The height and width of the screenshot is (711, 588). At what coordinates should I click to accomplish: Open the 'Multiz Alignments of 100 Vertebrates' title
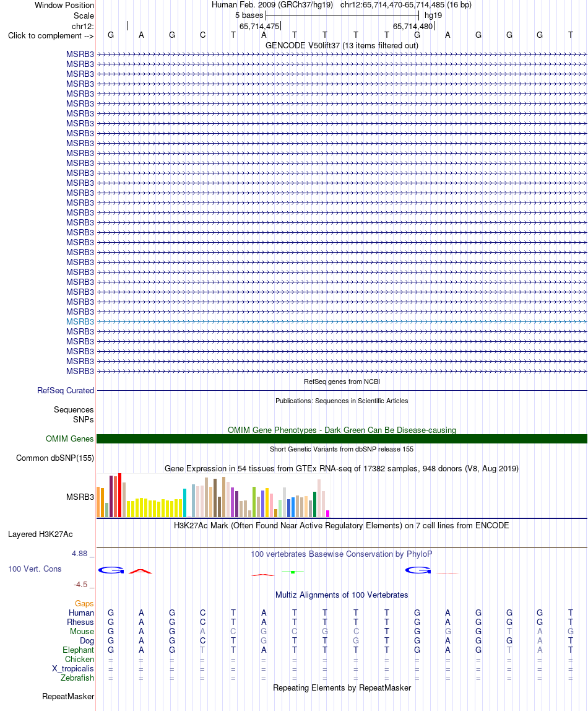pos(342,595)
